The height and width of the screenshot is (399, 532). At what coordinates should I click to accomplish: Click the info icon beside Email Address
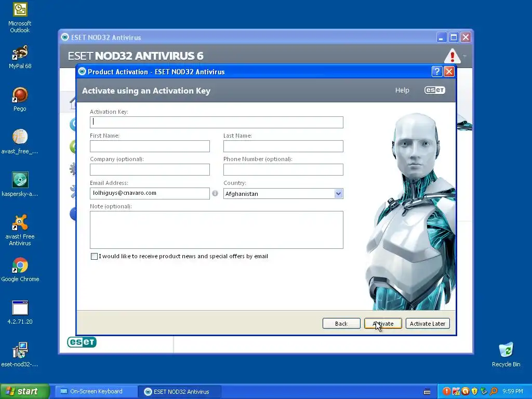click(215, 193)
